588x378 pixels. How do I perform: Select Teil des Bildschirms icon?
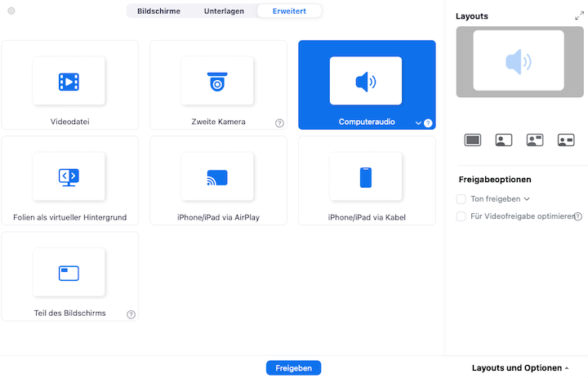69,273
